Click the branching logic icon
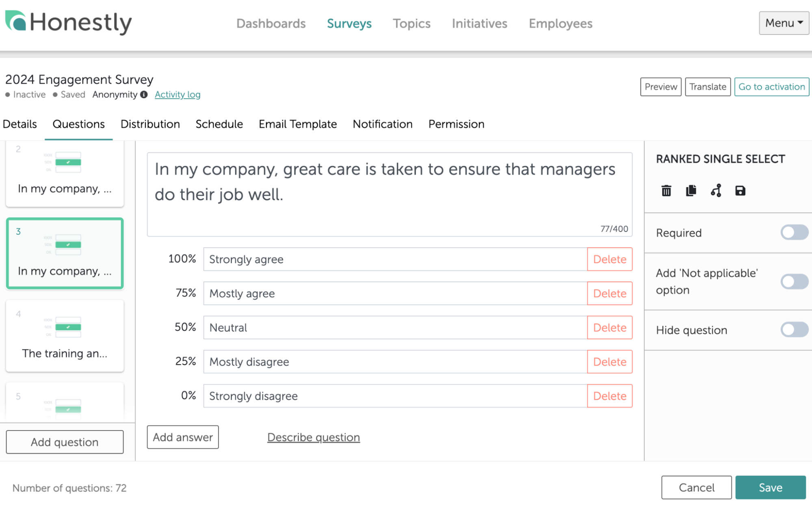Image resolution: width=812 pixels, height=506 pixels. click(x=716, y=190)
